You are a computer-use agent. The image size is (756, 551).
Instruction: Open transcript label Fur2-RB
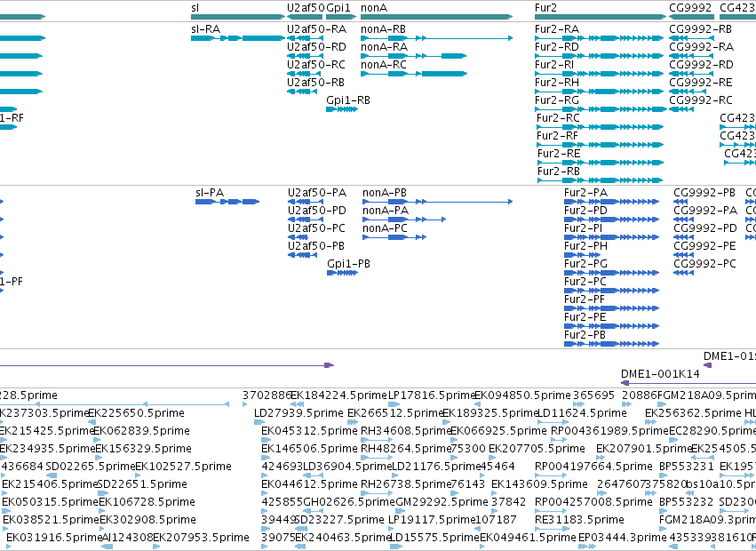point(559,172)
